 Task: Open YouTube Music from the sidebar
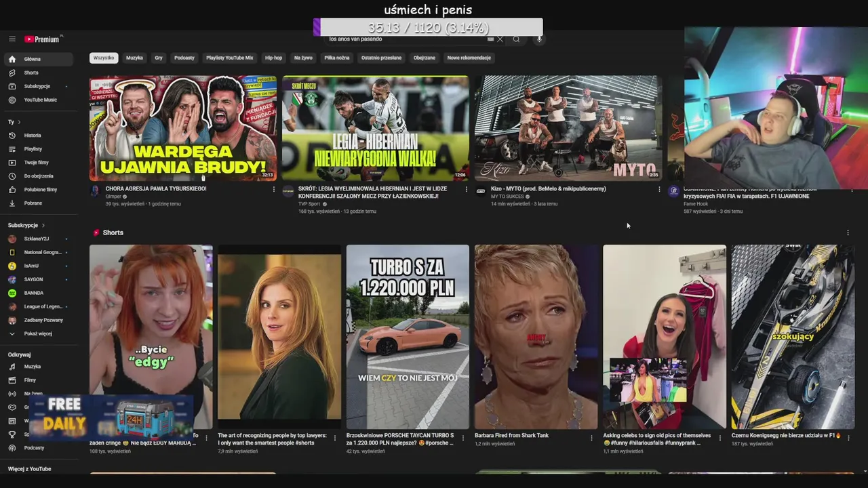[39, 100]
